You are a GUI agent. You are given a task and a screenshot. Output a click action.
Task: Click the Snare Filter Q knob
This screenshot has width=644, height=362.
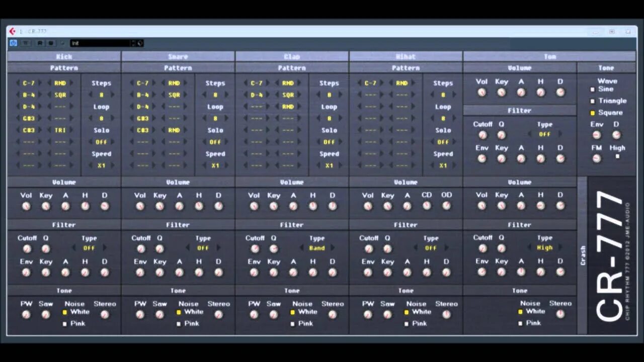[159, 248]
